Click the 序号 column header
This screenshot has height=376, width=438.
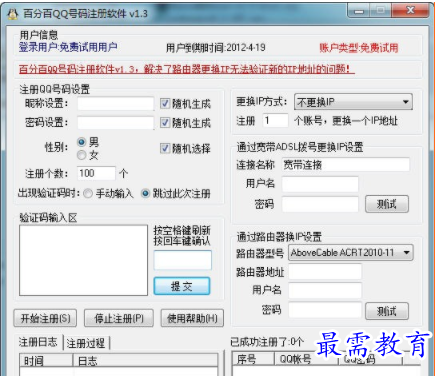pyautogui.click(x=253, y=359)
